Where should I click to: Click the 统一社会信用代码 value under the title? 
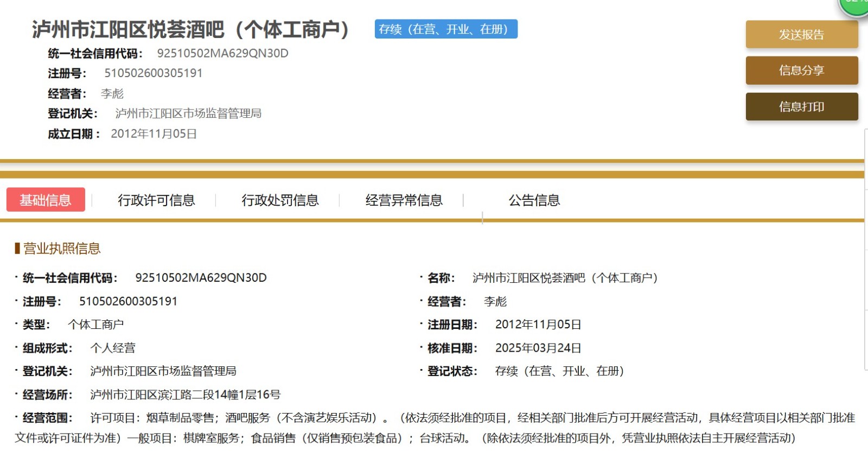pos(222,53)
